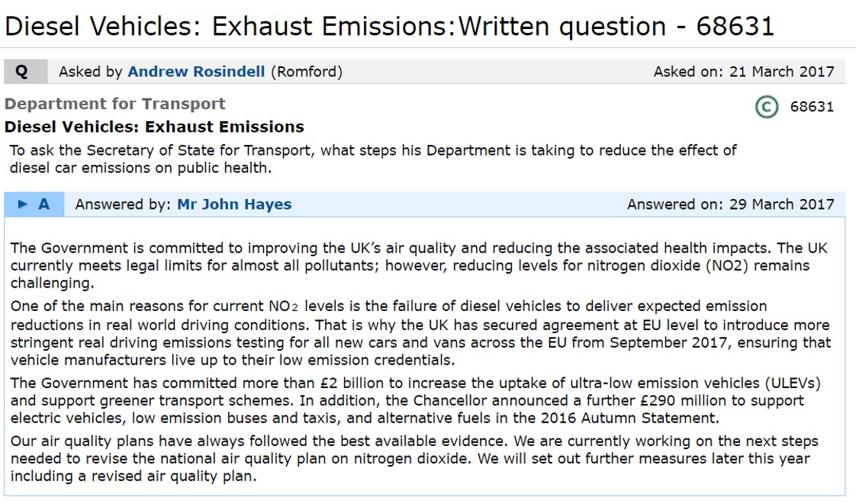Click the bold Diesel Vehicles: Exhaust Emissions subheading
This screenshot has height=504, width=856.
[x=154, y=127]
